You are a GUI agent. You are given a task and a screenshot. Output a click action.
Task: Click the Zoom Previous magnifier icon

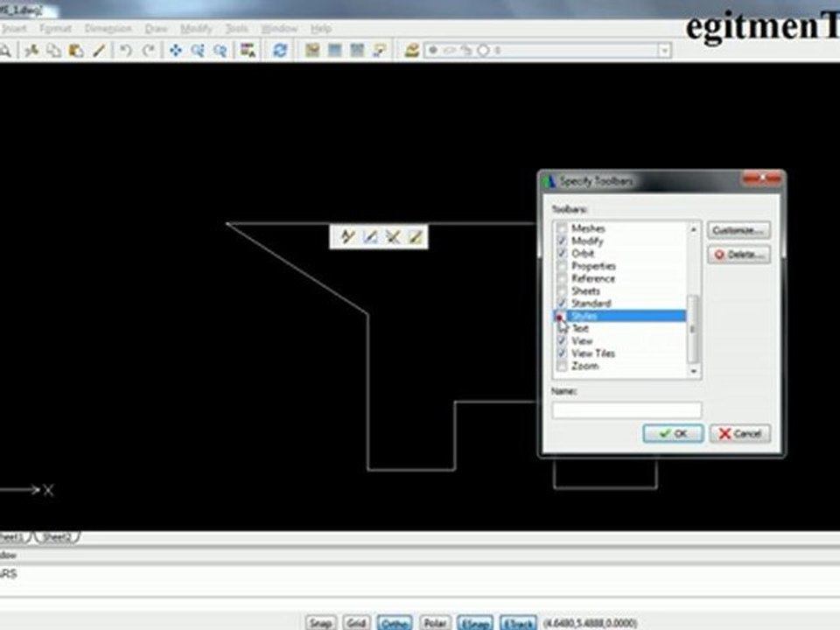point(220,51)
